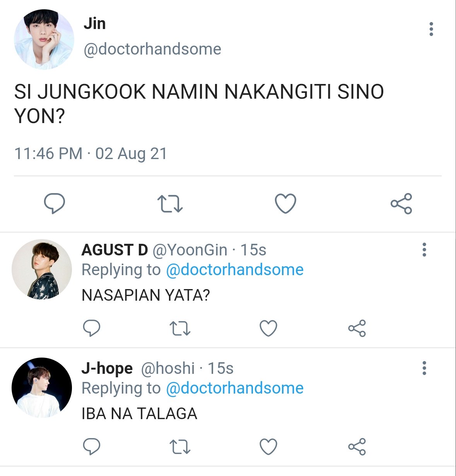This screenshot has height=476, width=456.
Task: Like AGUST D's reply
Action: (x=268, y=328)
